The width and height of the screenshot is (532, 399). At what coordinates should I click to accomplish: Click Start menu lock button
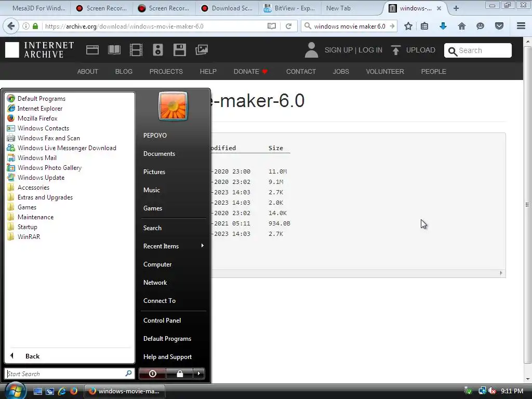point(179,374)
